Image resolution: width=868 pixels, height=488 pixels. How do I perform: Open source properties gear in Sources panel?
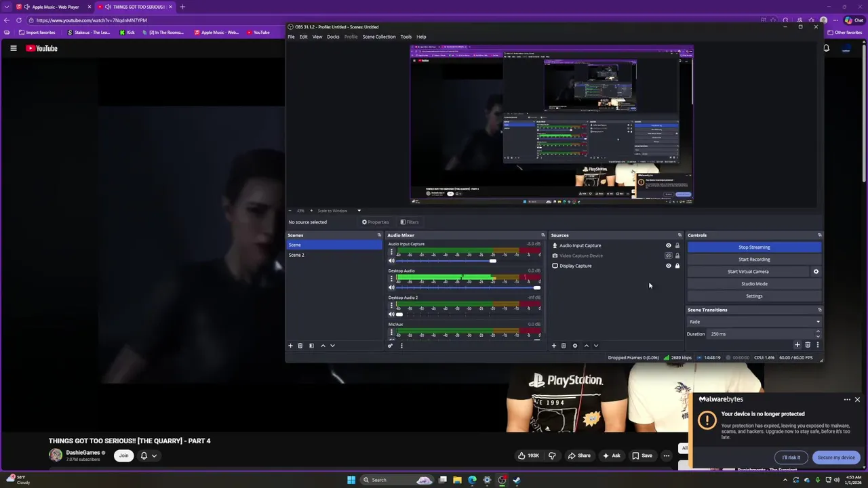[x=575, y=346]
